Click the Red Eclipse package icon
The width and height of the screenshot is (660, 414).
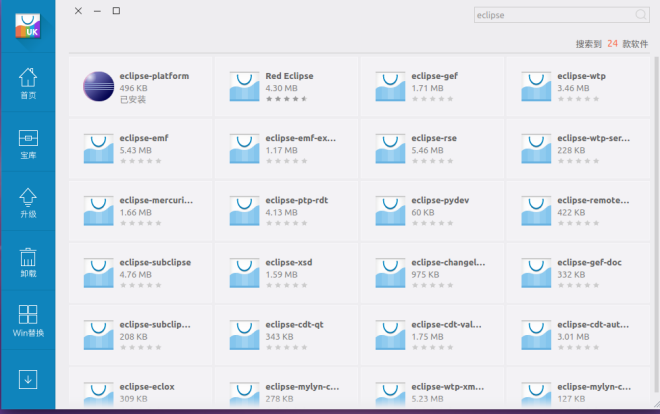pos(244,87)
